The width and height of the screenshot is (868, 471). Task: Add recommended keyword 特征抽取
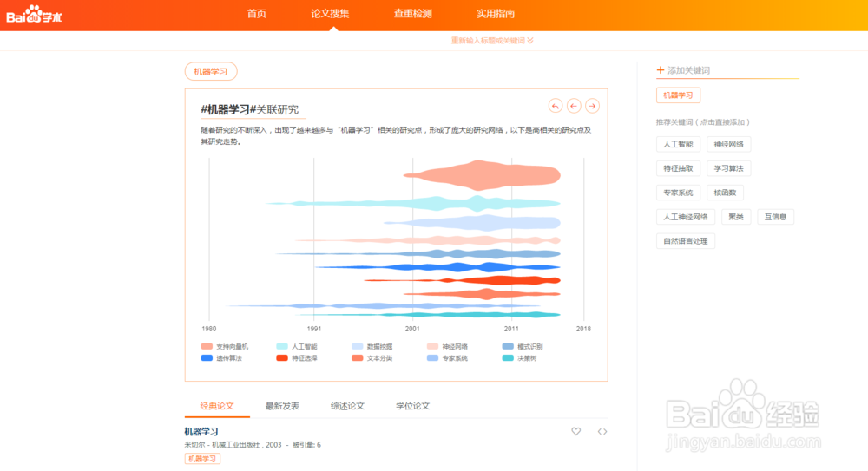click(678, 168)
